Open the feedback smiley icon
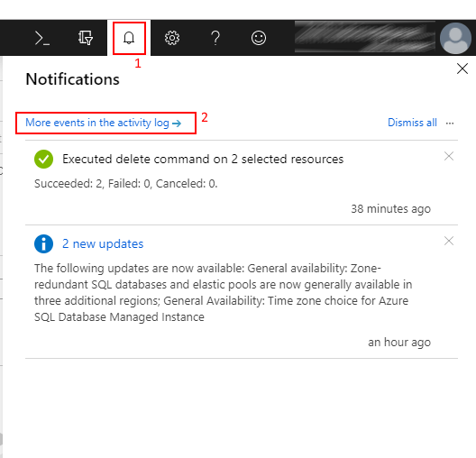Image resolution: width=476 pixels, height=458 pixels. click(259, 38)
